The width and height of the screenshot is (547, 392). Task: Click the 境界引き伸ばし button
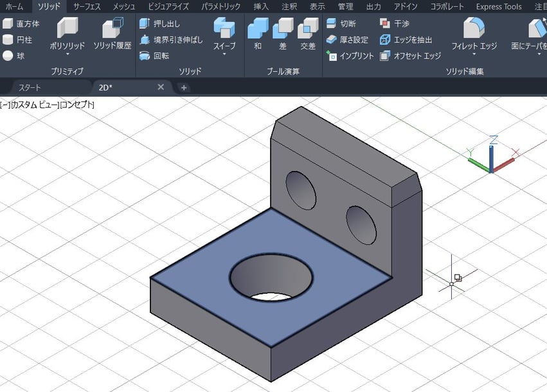[174, 39]
